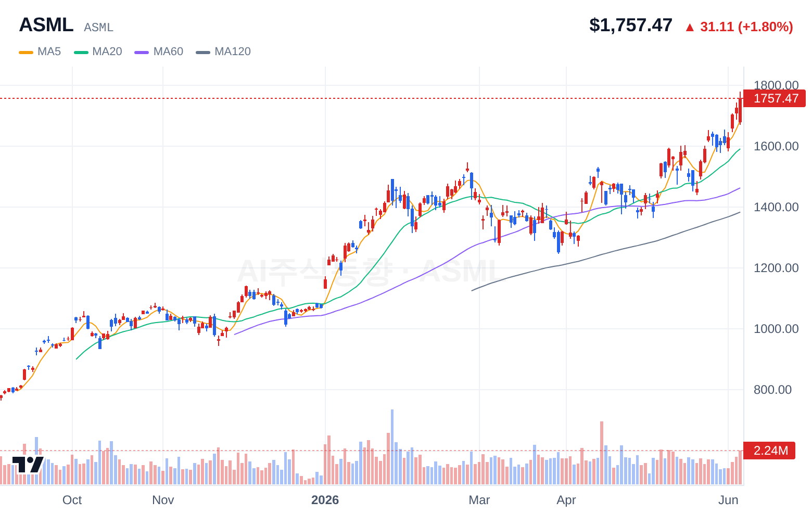Click the 2026 time axis label
The image size is (812, 514).
[325, 500]
